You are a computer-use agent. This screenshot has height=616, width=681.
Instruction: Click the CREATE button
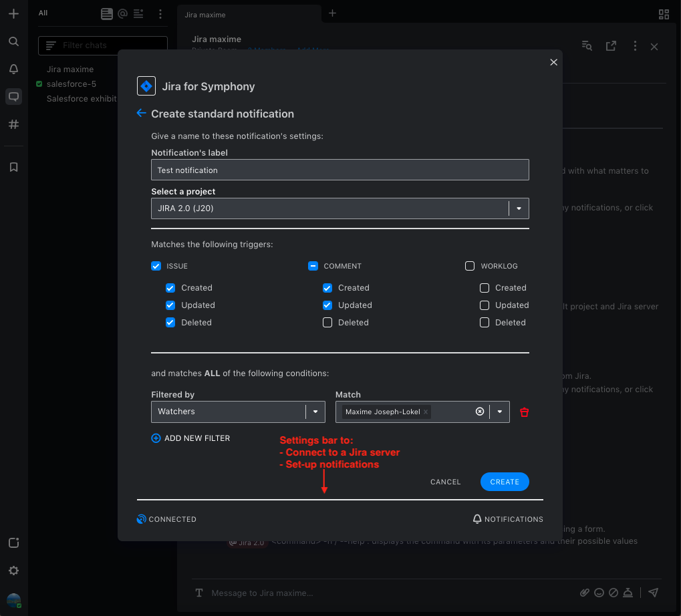click(505, 482)
